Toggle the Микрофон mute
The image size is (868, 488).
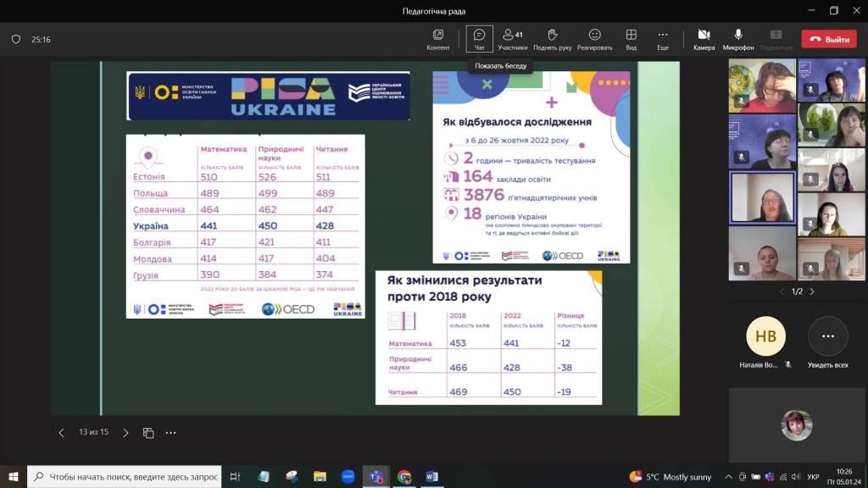pyautogui.click(x=738, y=39)
